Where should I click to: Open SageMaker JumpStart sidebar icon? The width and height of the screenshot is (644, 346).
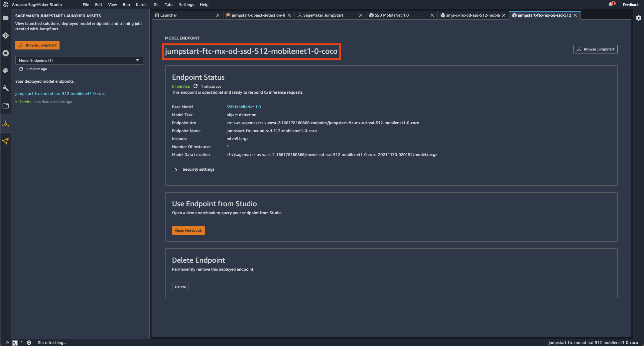click(6, 124)
